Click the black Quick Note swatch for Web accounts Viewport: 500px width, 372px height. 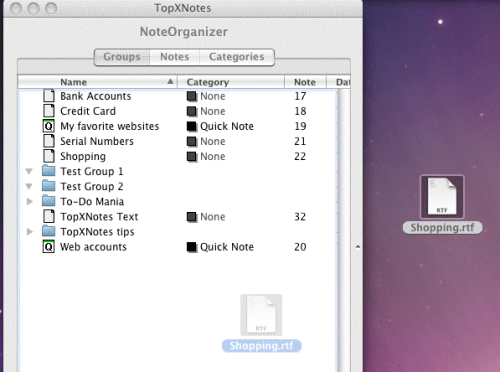pos(192,247)
